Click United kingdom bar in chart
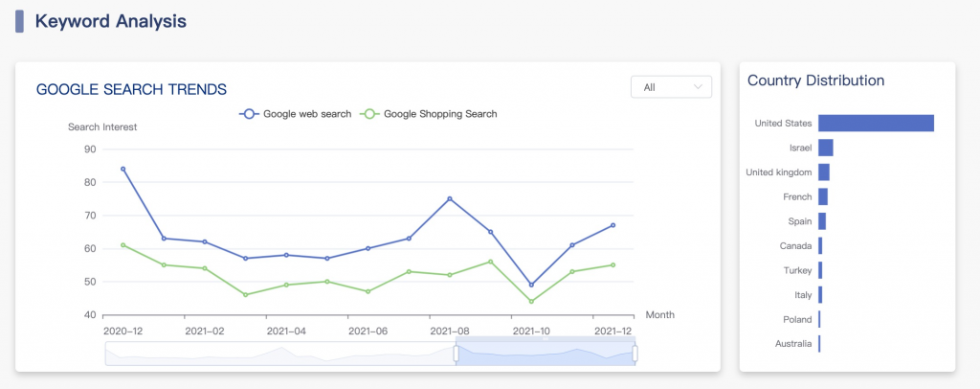This screenshot has height=389, width=980. pos(823,172)
